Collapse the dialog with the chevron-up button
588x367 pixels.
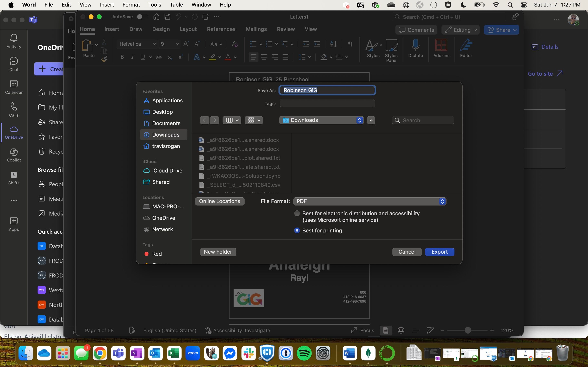pos(371,120)
